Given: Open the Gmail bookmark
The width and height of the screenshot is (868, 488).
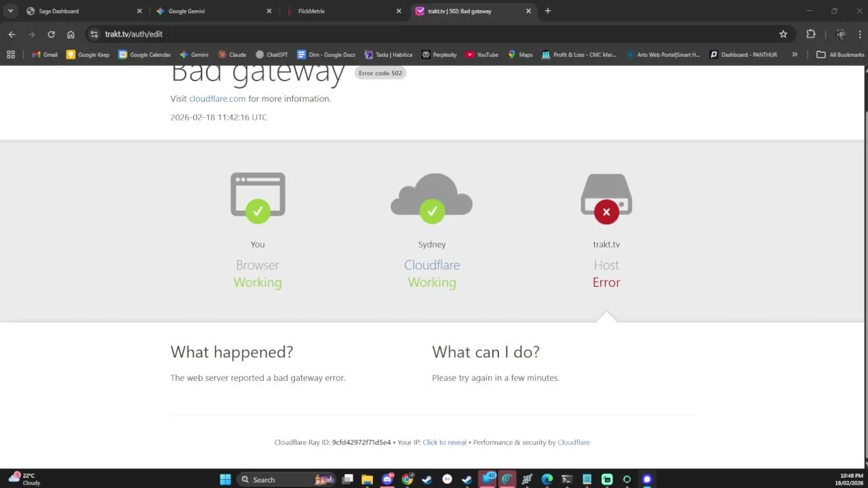Looking at the screenshot, I should click(x=44, y=54).
